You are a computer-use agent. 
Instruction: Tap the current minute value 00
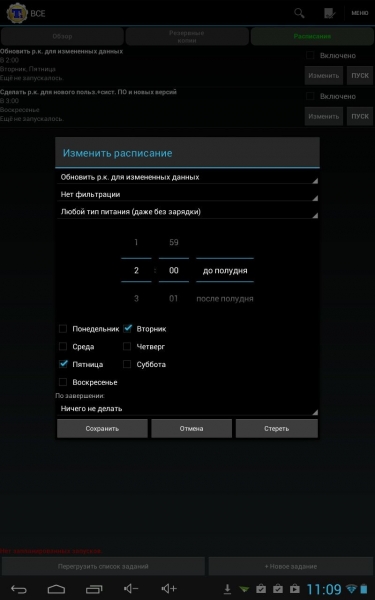tap(174, 271)
